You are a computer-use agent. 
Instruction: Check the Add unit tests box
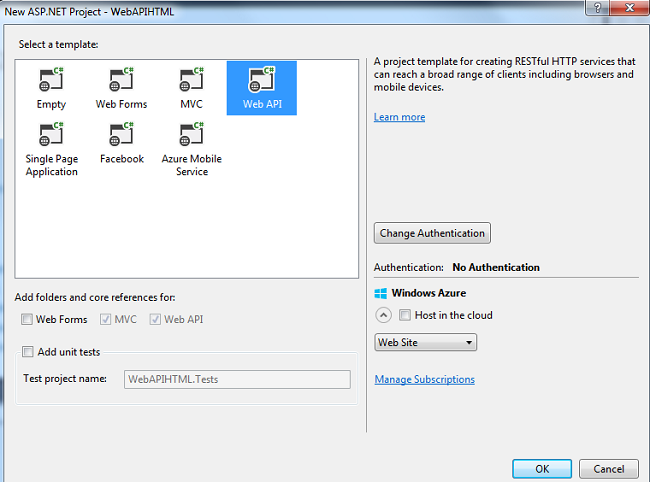click(x=28, y=352)
